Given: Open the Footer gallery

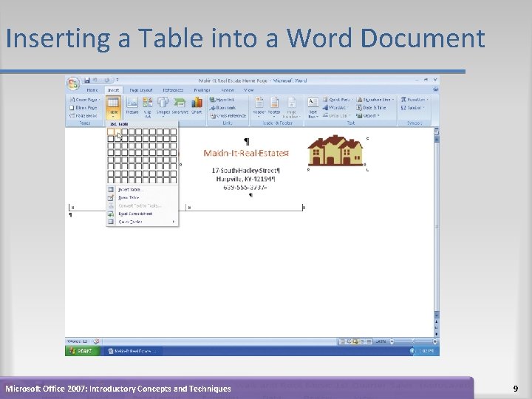Looking at the screenshot, I should [x=274, y=107].
